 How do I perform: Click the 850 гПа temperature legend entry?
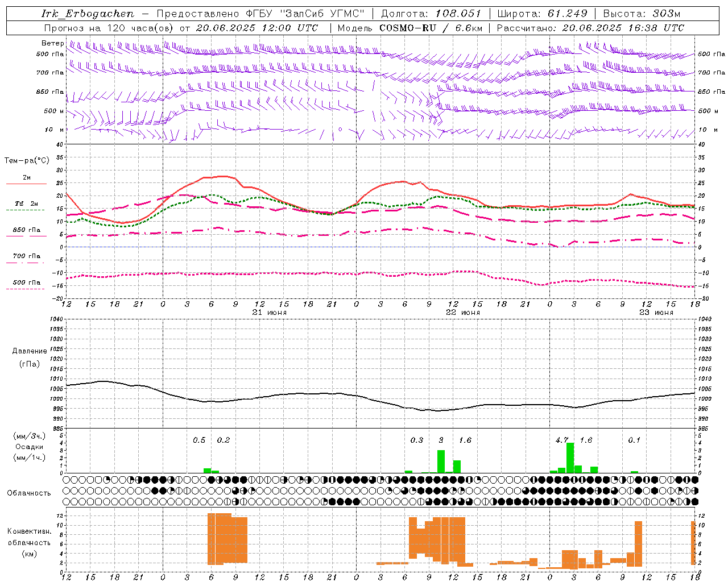pyautogui.click(x=27, y=230)
